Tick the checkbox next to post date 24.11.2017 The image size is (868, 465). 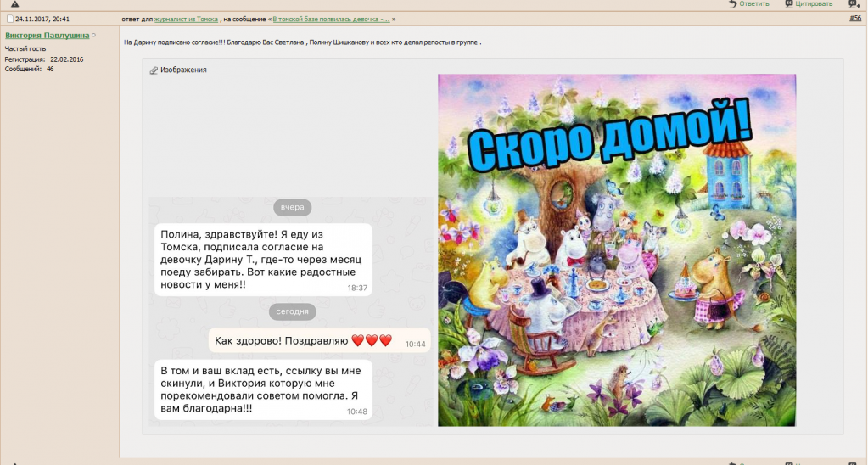point(9,19)
